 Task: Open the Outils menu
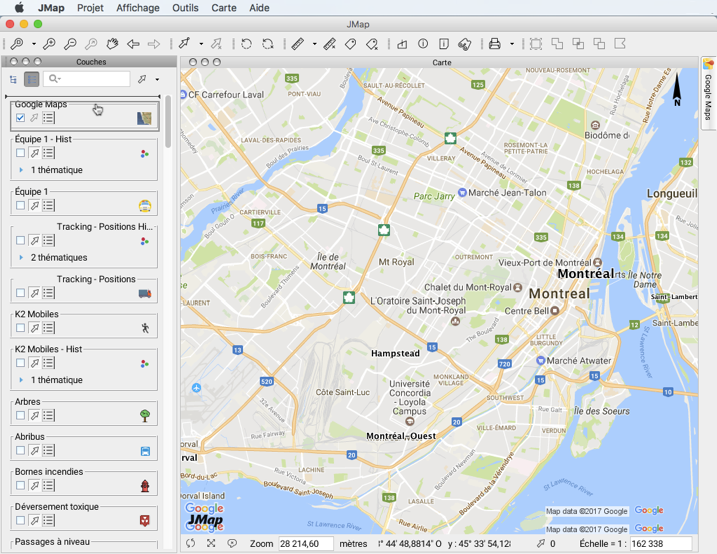(x=185, y=8)
